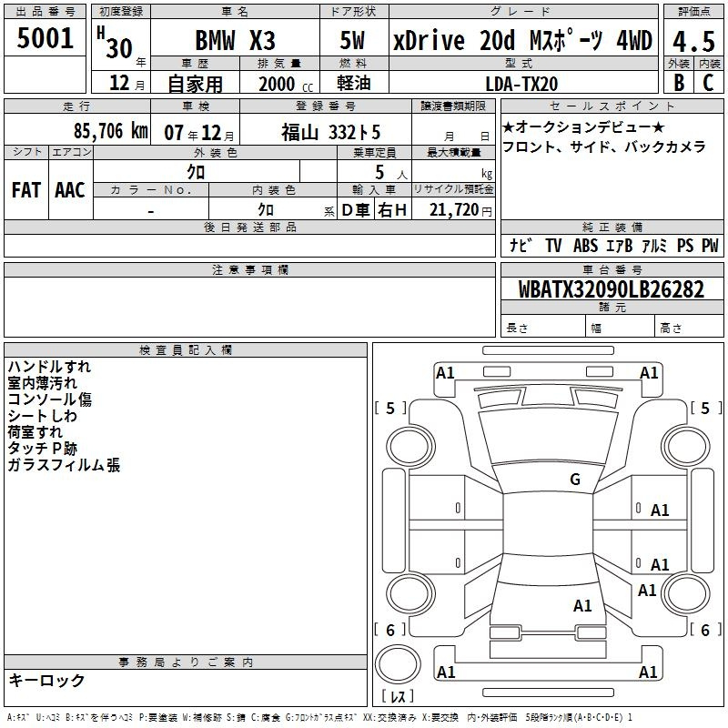Select the inspector note ガラスフィルム張
The image size is (728, 728).
coord(64,464)
